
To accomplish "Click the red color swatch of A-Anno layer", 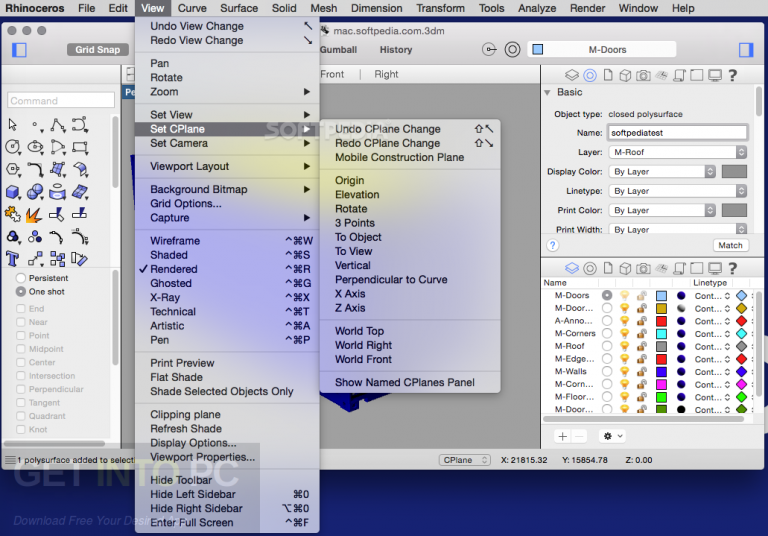I will coord(661,321).
